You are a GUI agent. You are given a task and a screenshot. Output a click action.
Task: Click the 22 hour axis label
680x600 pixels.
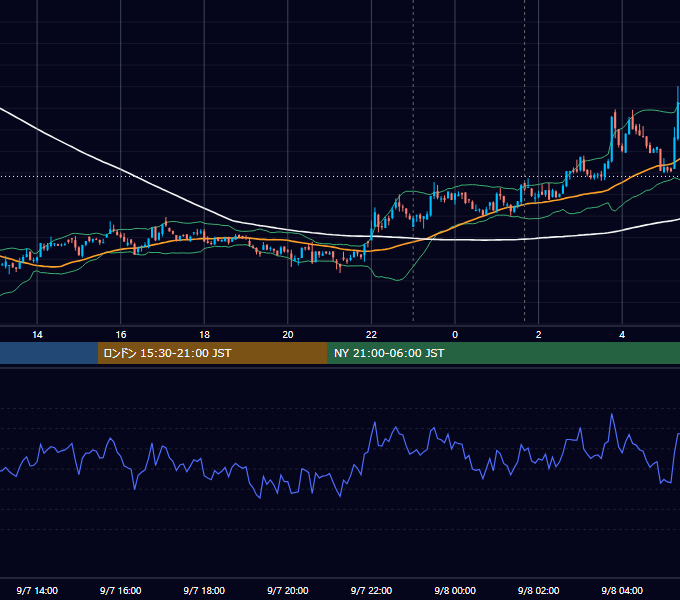coord(371,335)
